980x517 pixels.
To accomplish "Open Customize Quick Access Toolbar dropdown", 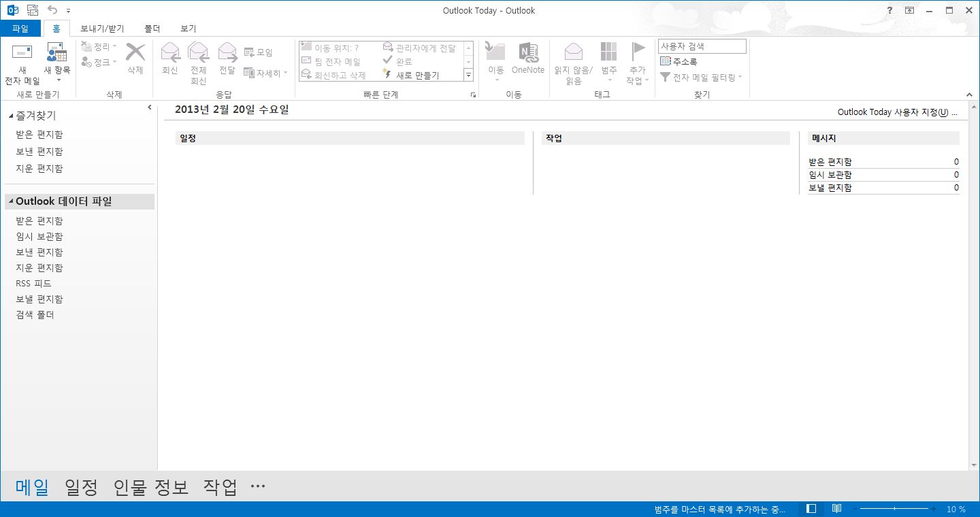I will [x=69, y=11].
